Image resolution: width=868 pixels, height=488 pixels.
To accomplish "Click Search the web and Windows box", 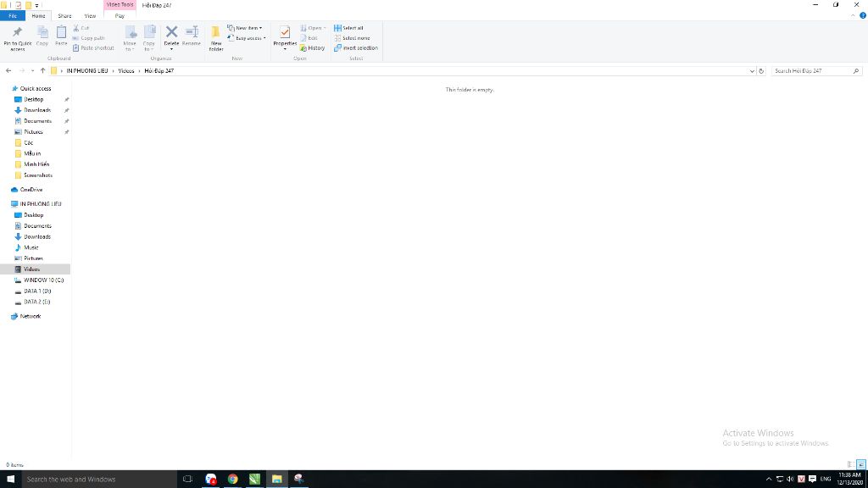I will (x=98, y=480).
